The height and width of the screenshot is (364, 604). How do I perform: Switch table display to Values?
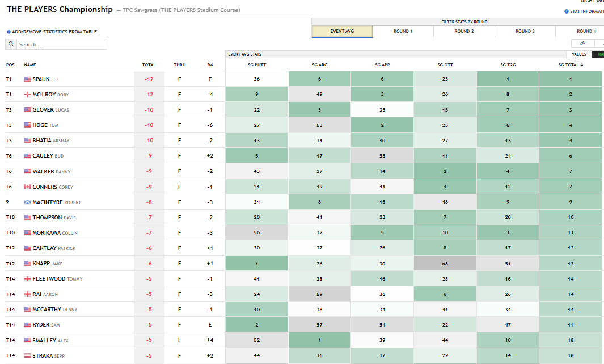[579, 54]
